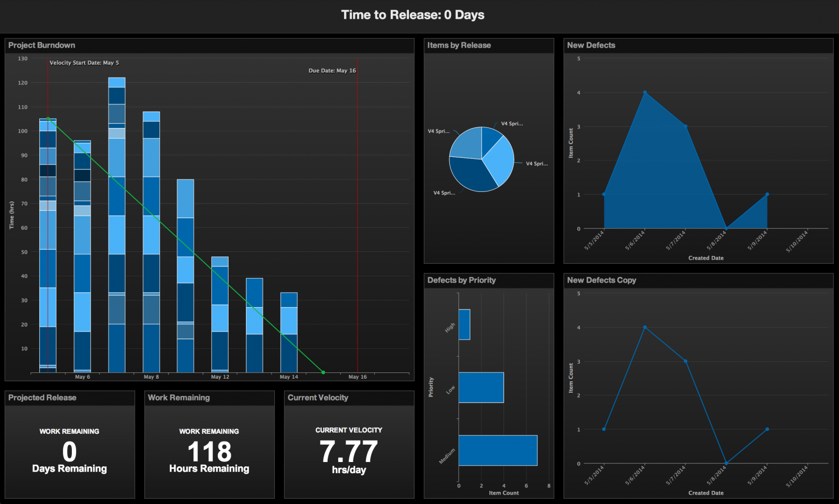The width and height of the screenshot is (839, 504).
Task: Click the 0 Days Remaining value
Action: coord(69,452)
